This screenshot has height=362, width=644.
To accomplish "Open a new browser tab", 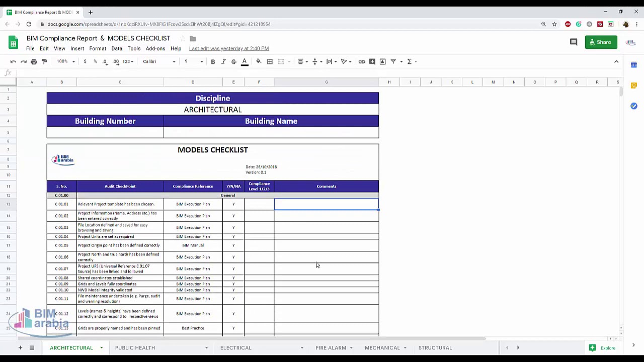I will pos(91,12).
